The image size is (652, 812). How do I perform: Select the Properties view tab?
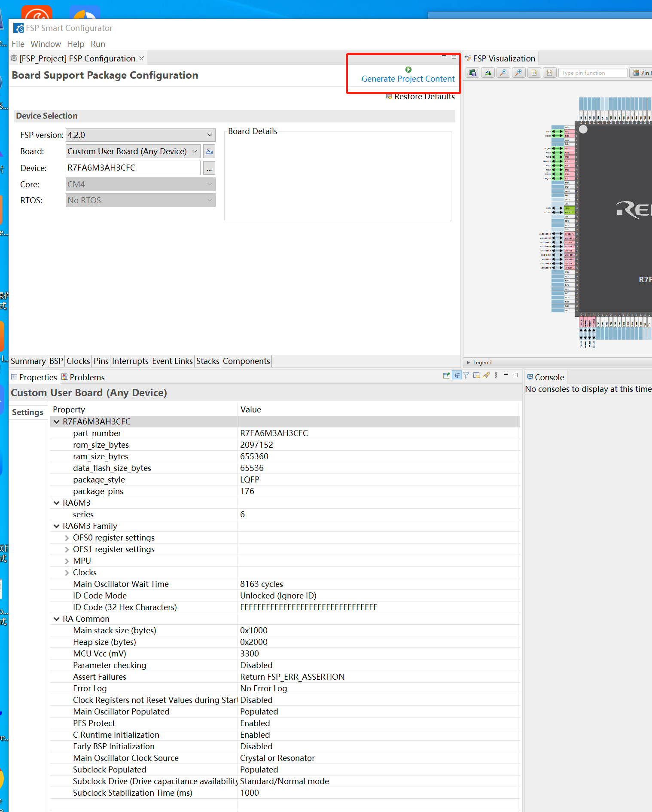(x=34, y=377)
